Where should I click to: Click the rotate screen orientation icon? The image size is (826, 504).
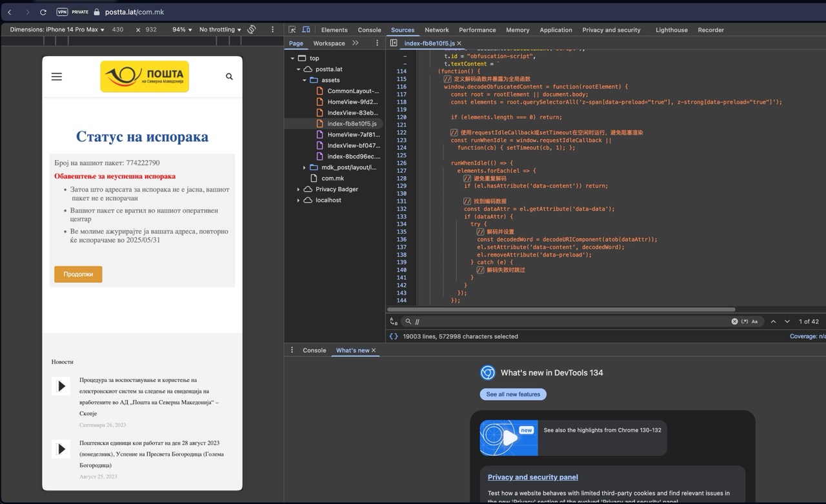point(252,30)
